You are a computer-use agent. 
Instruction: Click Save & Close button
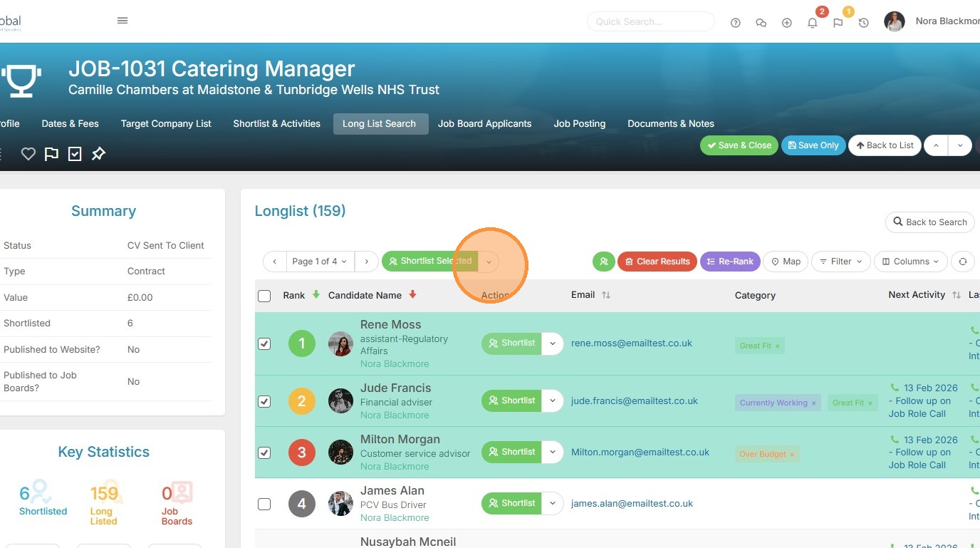739,145
